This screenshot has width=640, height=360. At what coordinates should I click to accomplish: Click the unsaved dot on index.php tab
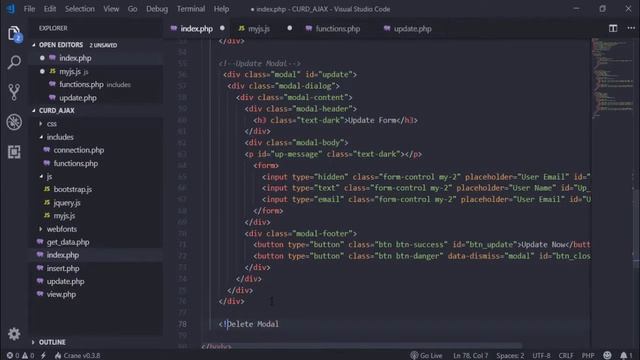(x=222, y=29)
